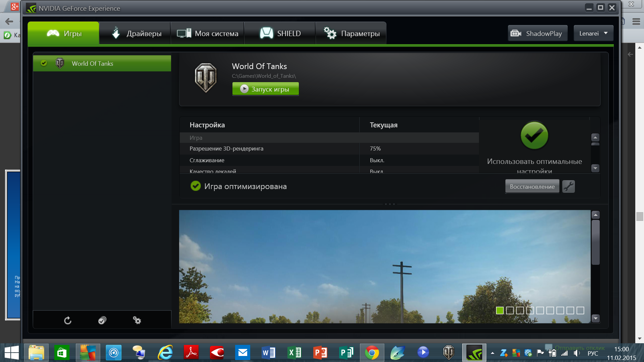Click the optimize all games icon

[102, 320]
